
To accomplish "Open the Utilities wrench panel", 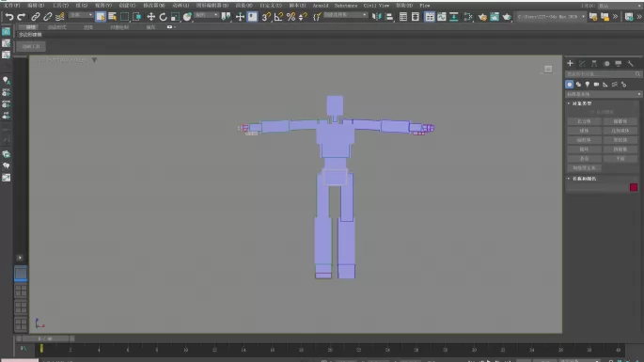I will pos(631,63).
